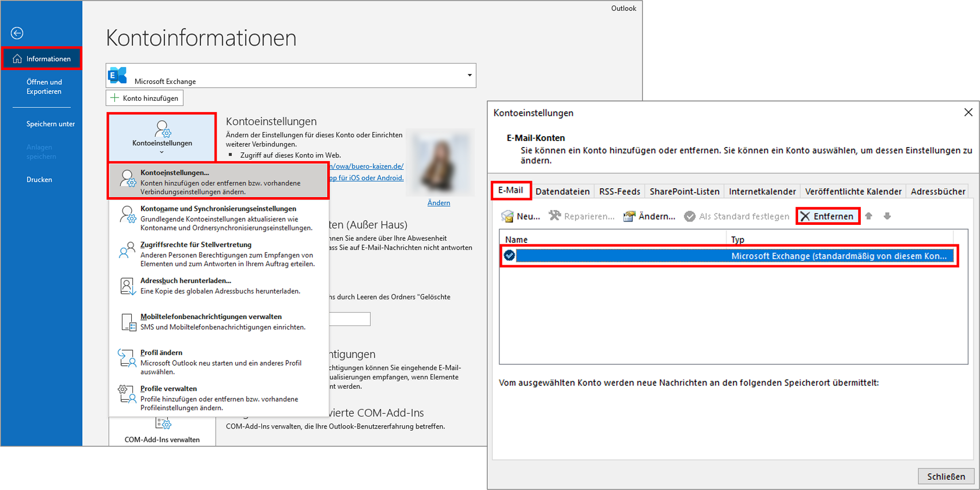Screen dimensions: 980x490
Task: Select Mobiltelefonbenachrichtigungen verwalten entry
Action: [x=219, y=322]
